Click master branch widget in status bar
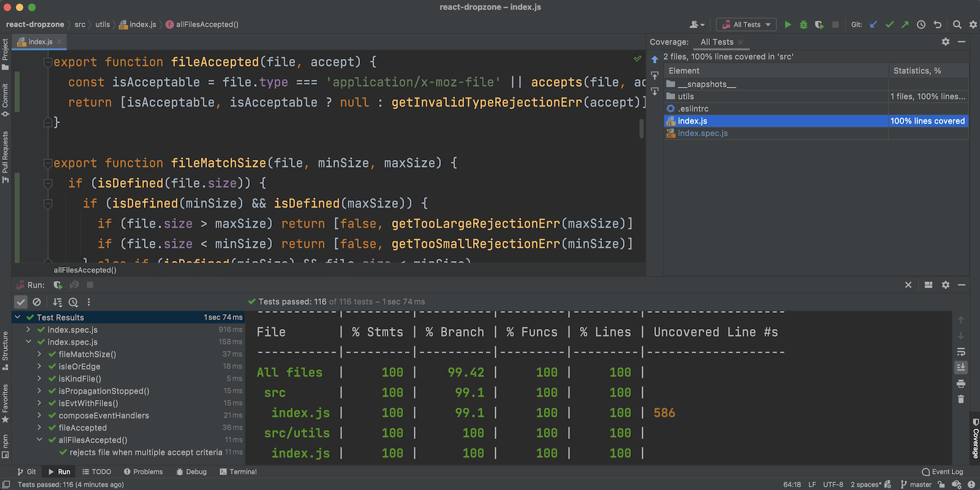The image size is (980, 490). click(x=916, y=484)
